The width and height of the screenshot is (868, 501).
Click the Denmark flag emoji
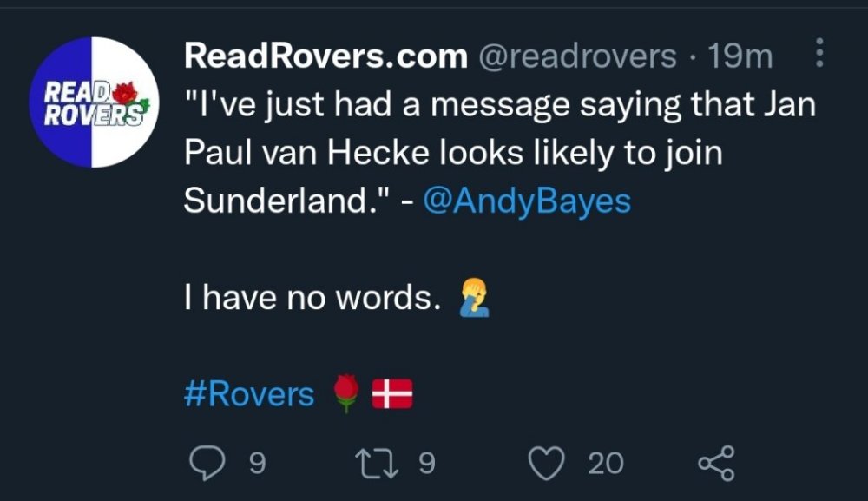click(x=391, y=395)
